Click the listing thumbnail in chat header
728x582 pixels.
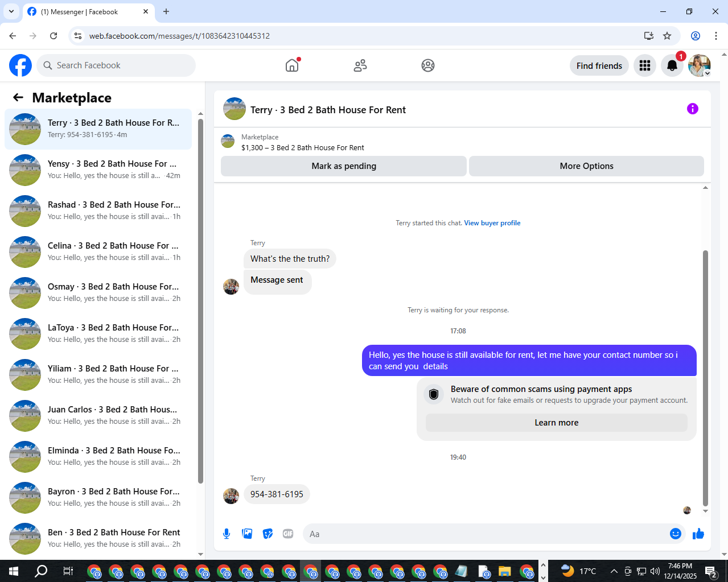click(228, 141)
